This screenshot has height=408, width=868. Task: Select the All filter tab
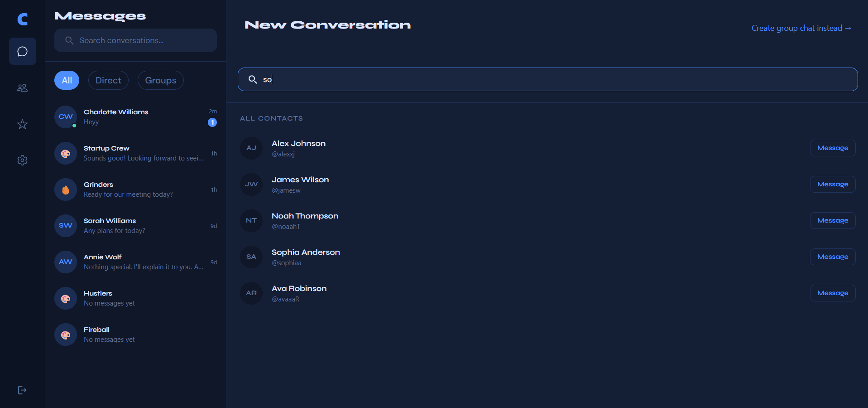pyautogui.click(x=67, y=80)
